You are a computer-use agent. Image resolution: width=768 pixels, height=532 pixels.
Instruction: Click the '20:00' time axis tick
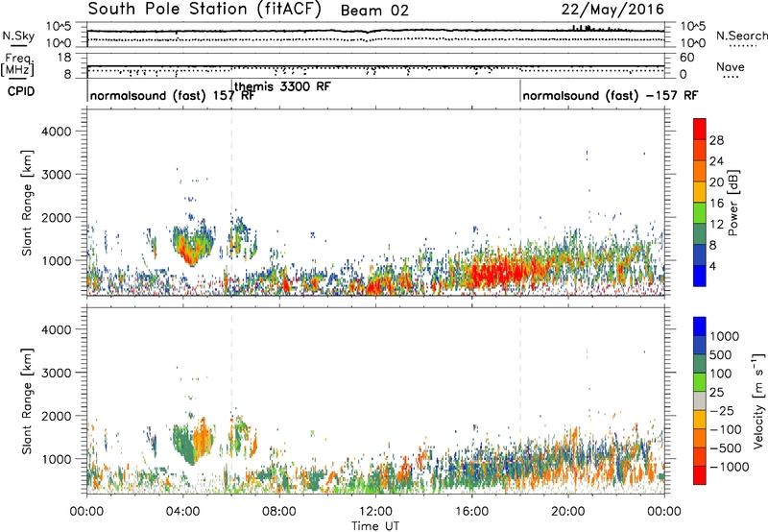(568, 512)
